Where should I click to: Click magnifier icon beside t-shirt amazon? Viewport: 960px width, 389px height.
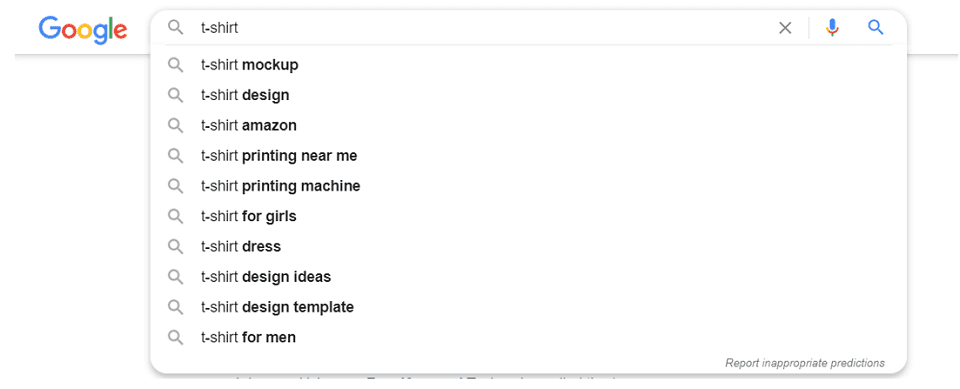pyautogui.click(x=176, y=126)
